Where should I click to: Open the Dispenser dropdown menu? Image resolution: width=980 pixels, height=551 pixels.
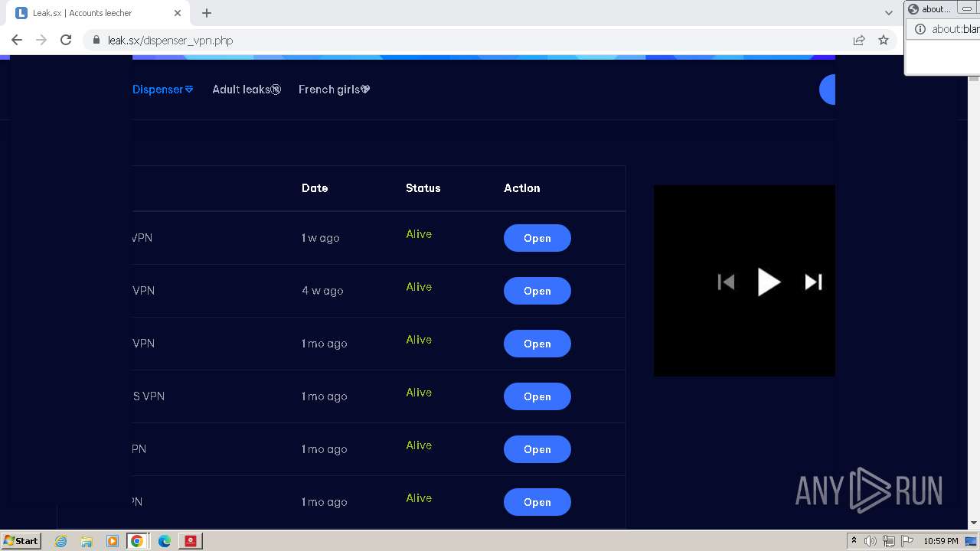pos(162,90)
